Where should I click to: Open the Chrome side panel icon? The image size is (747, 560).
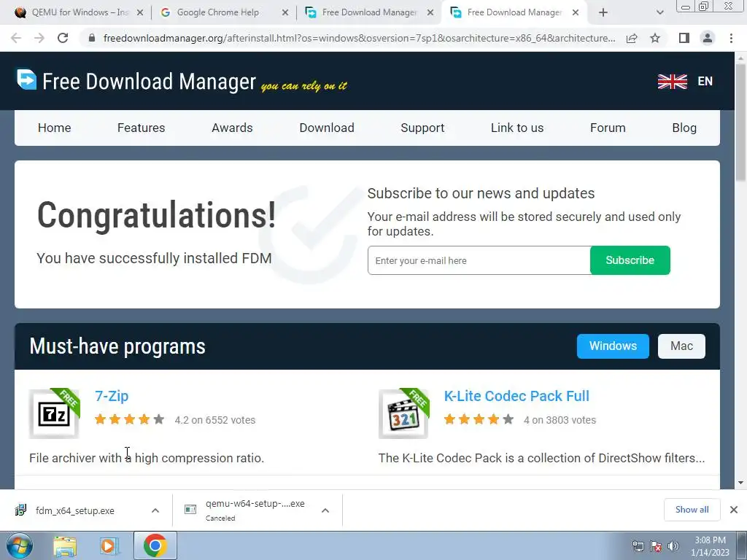click(x=684, y=38)
